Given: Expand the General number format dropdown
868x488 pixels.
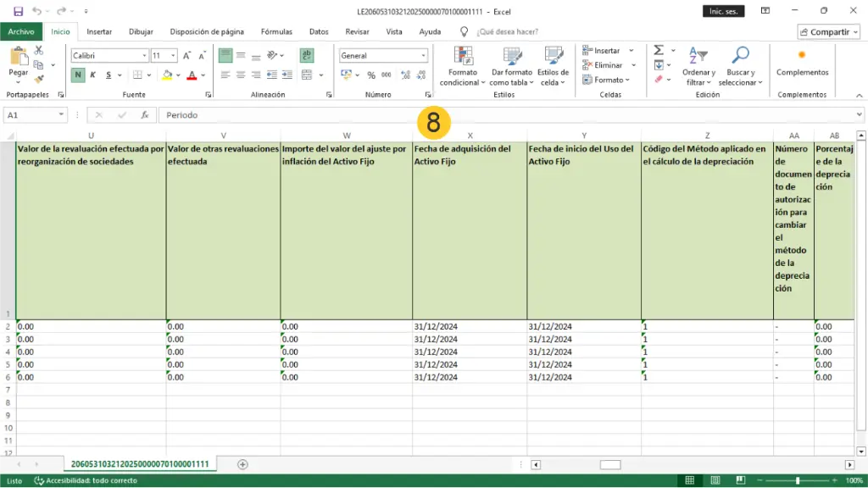Looking at the screenshot, I should 424,56.
